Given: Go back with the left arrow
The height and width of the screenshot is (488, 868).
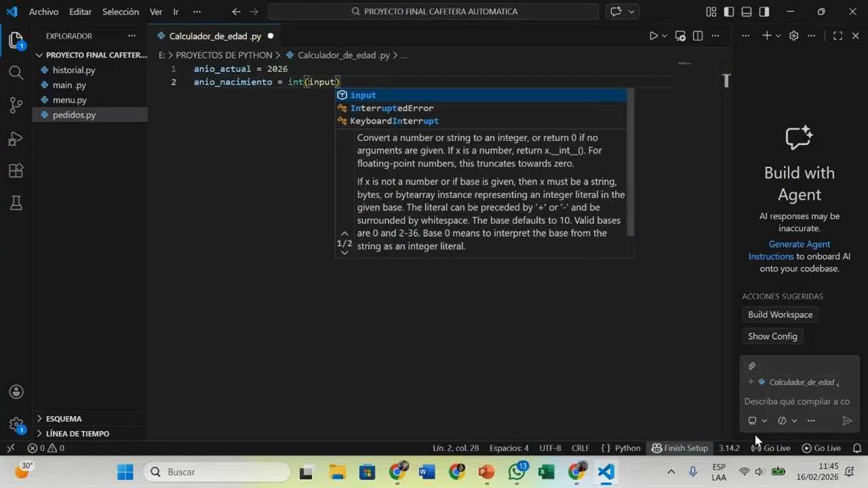Looking at the screenshot, I should click(x=236, y=12).
